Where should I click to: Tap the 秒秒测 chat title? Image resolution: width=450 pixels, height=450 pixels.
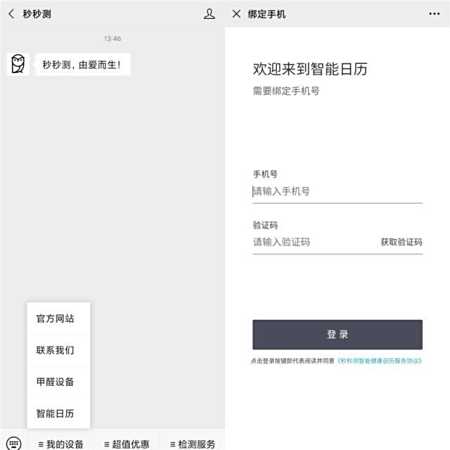37,14
